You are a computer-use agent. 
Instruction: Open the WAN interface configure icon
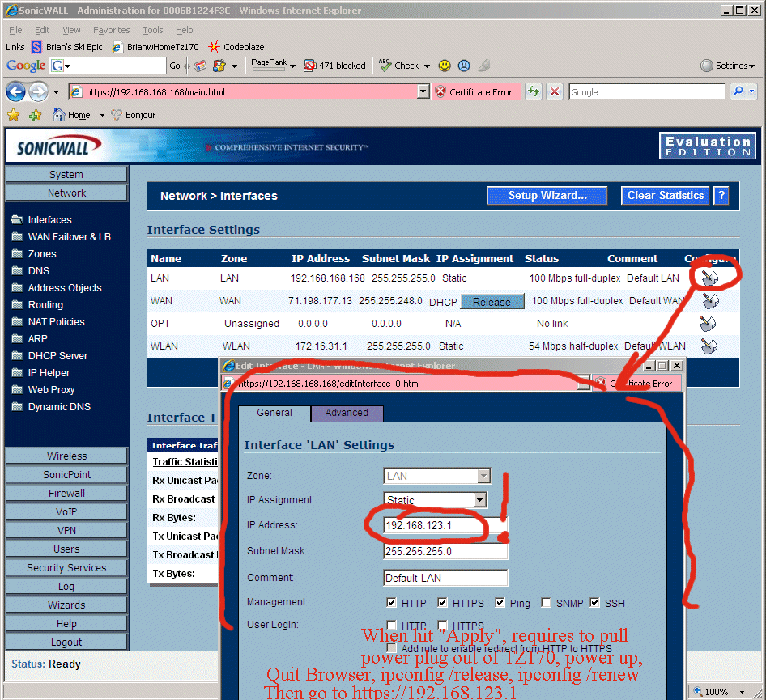click(710, 301)
